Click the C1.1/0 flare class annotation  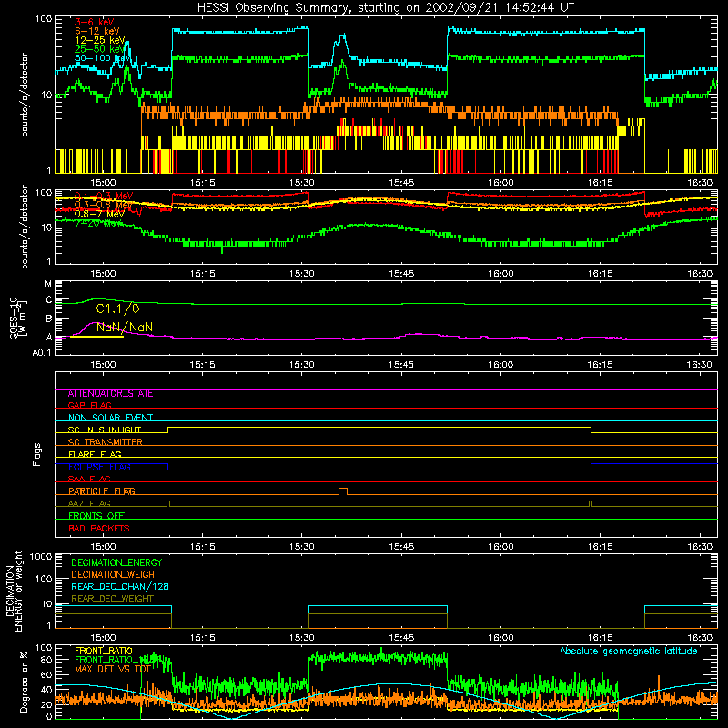click(117, 308)
